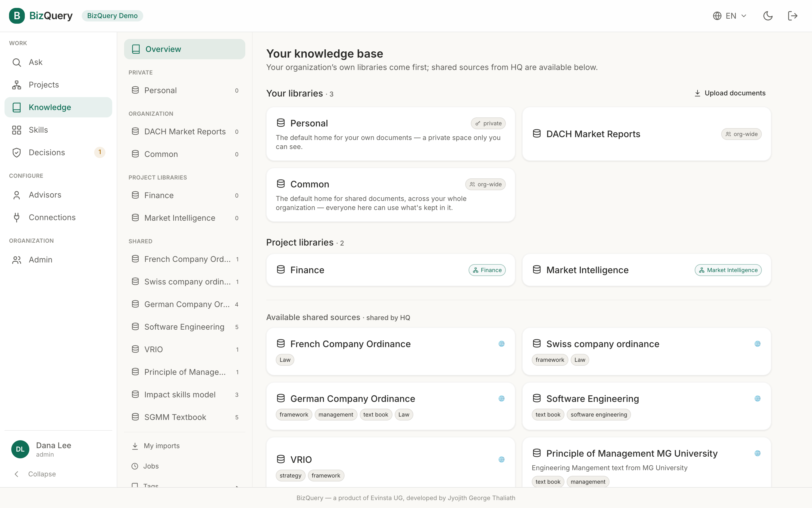Open the Common library card
Image resolution: width=812 pixels, height=508 pixels.
(x=390, y=195)
